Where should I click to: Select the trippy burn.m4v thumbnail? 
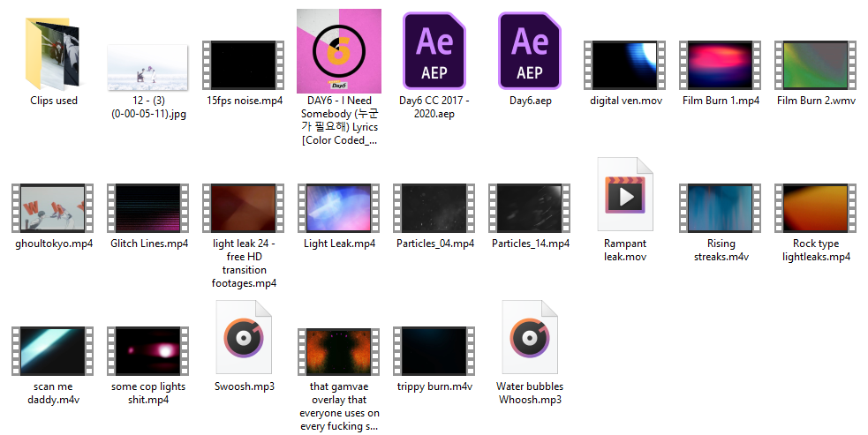point(434,351)
